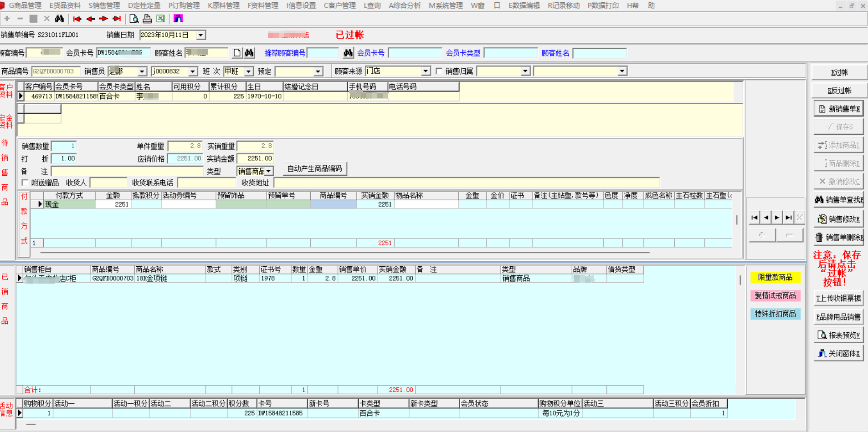Click the 销售数量 input field
868x432 pixels.
click(x=64, y=146)
